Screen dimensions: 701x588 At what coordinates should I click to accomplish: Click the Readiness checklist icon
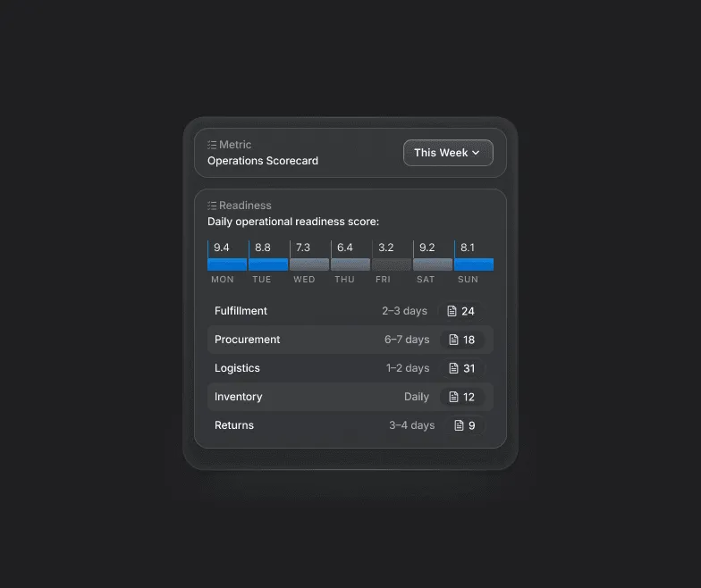coord(212,206)
